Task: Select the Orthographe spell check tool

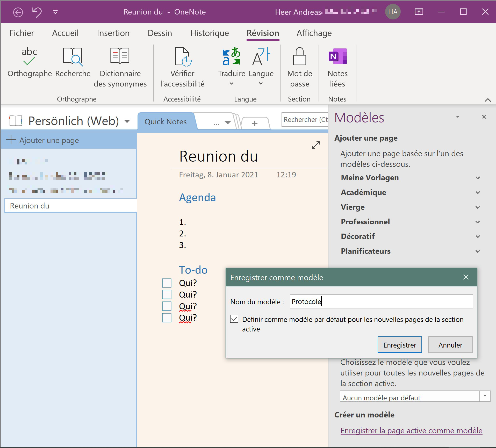Action: 29,62
